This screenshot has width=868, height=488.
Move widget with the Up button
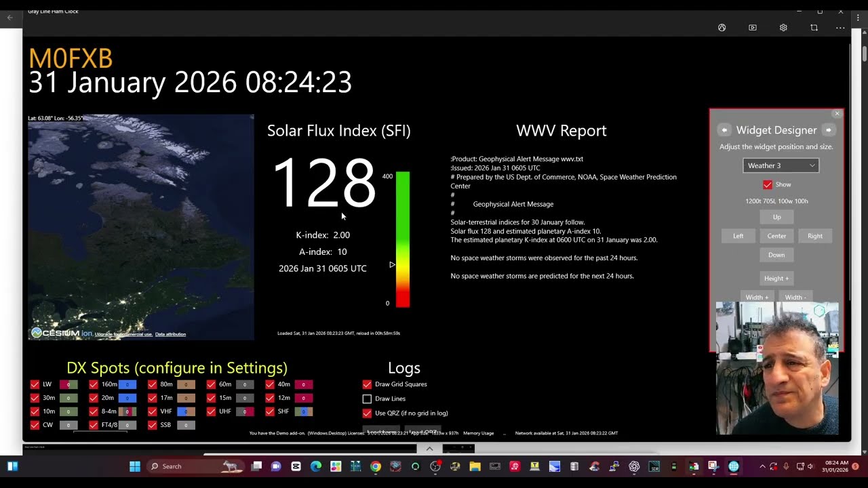coord(776,217)
